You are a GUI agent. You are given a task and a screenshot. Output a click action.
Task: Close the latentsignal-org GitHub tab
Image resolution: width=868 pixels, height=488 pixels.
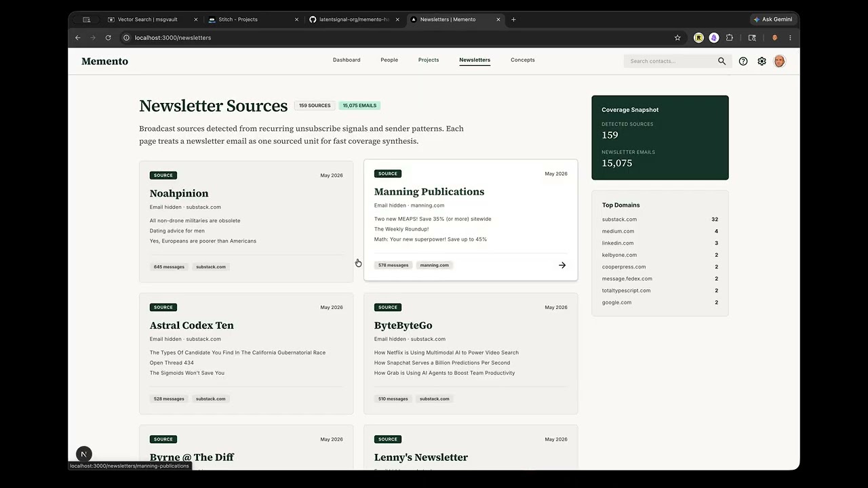click(397, 20)
